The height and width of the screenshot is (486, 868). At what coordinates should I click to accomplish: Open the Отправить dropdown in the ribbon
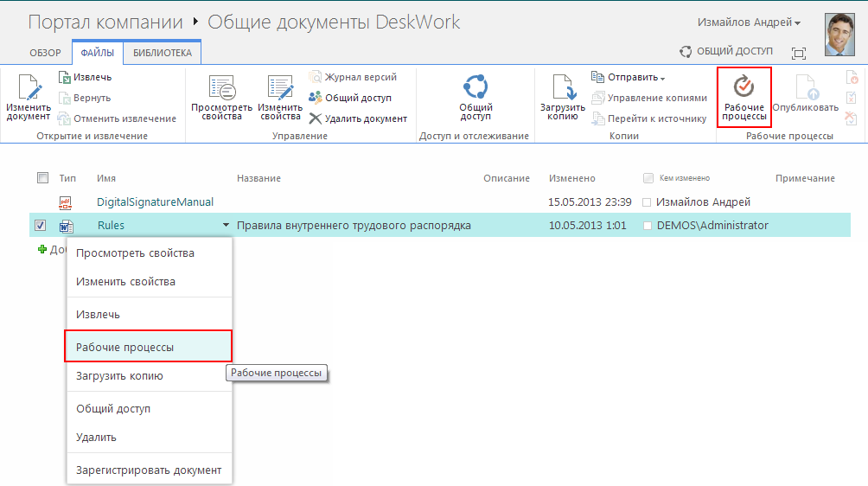(x=629, y=77)
